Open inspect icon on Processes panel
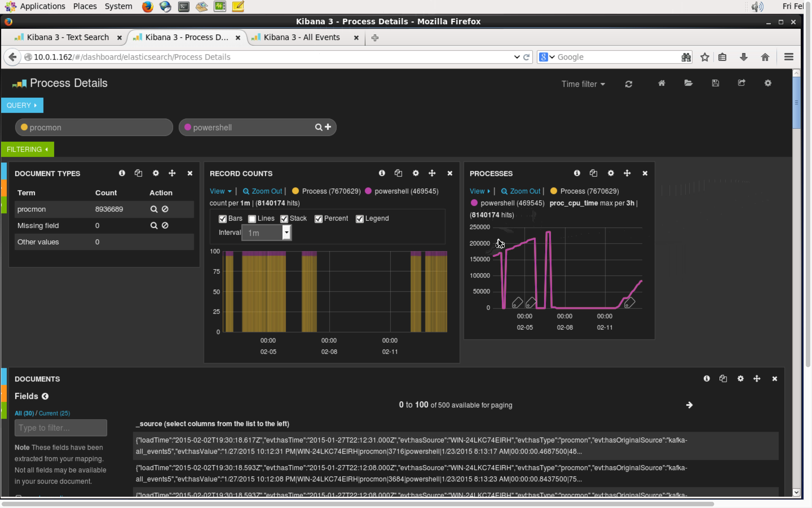The image size is (812, 508). 593,173
